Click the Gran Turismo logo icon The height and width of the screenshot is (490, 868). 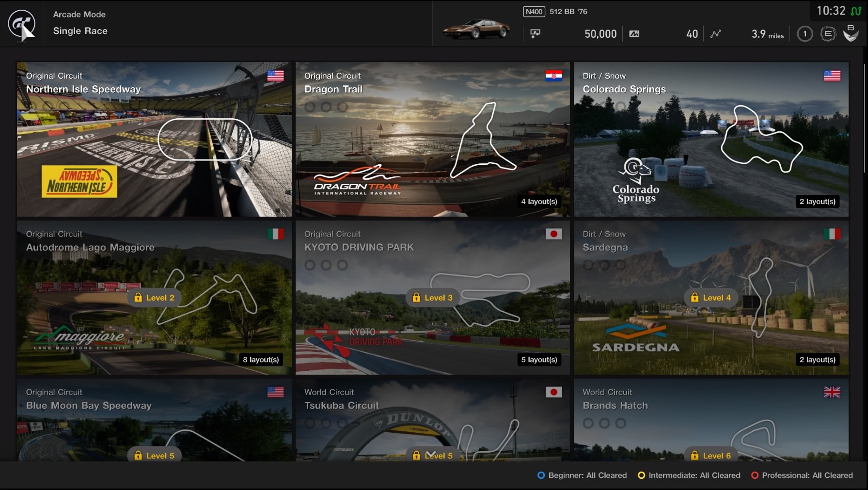(21, 23)
